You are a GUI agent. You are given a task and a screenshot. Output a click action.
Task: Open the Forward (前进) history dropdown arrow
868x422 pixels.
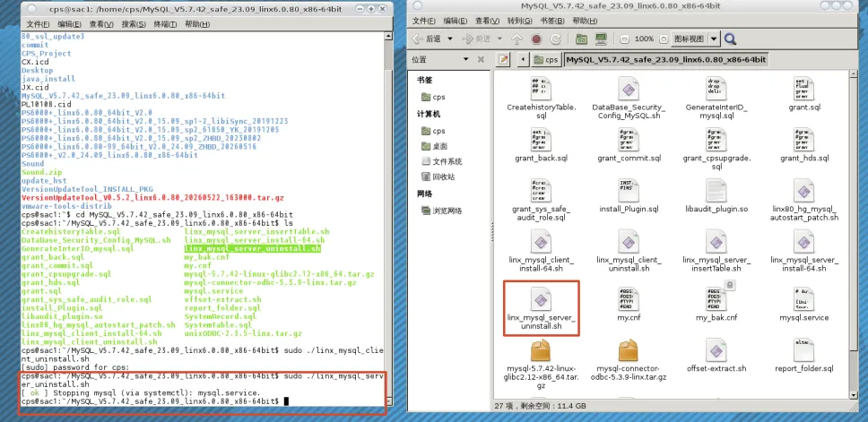pyautogui.click(x=499, y=39)
